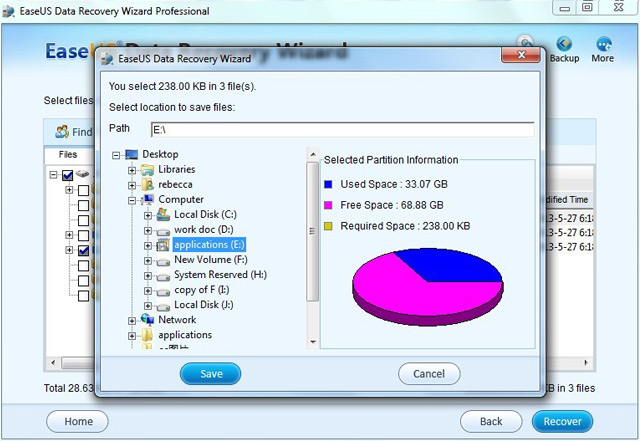The image size is (640, 441).
Task: Expand copy of F (I:) node
Action: pos(148,291)
